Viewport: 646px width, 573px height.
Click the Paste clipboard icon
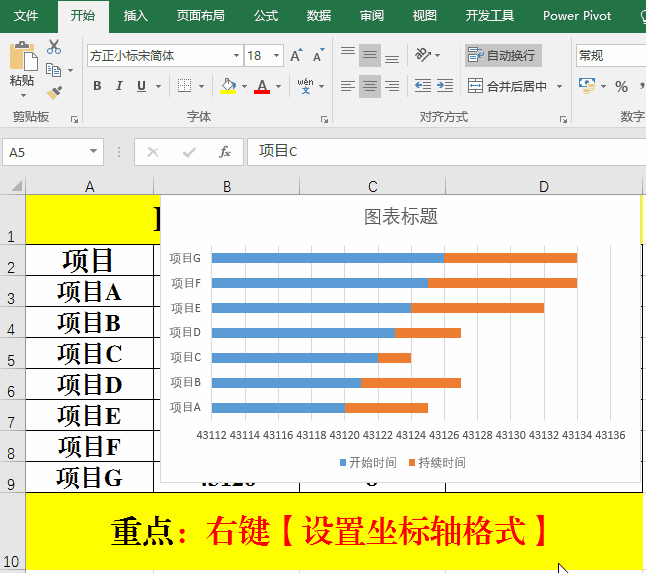[21, 60]
